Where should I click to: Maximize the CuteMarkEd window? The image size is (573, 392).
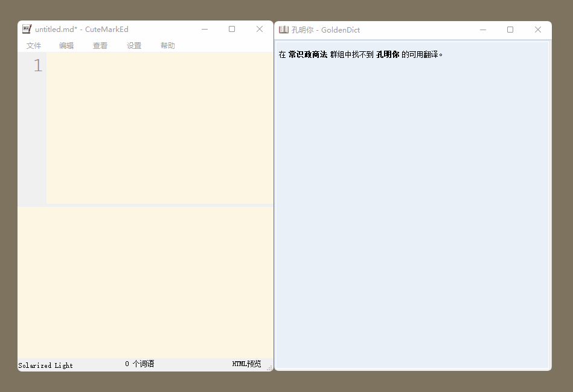(x=232, y=29)
